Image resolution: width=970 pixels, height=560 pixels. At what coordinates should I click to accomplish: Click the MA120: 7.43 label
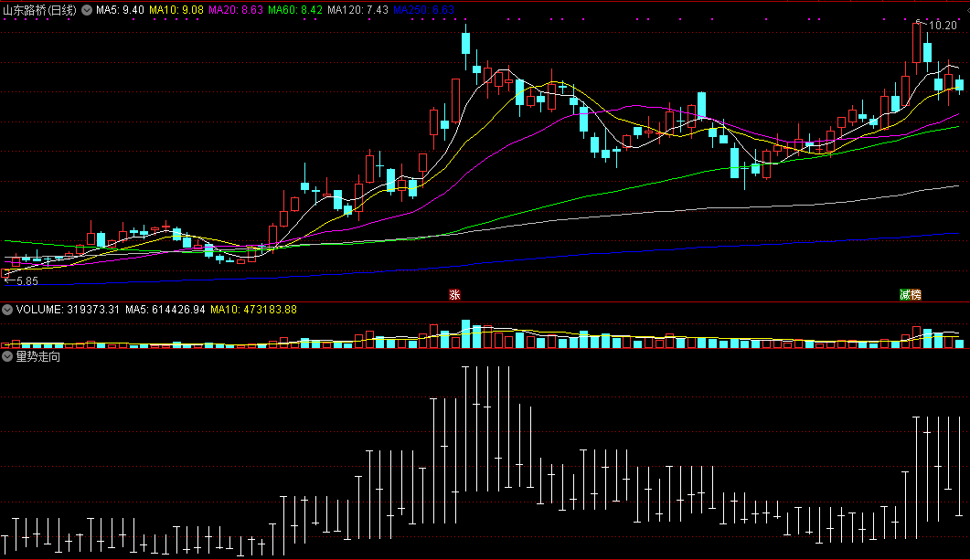click(x=357, y=10)
